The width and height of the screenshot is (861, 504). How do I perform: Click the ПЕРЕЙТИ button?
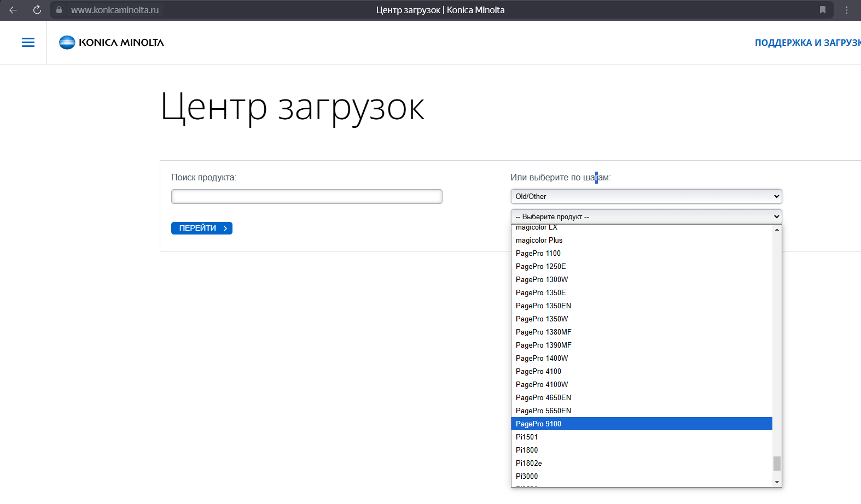tap(202, 228)
